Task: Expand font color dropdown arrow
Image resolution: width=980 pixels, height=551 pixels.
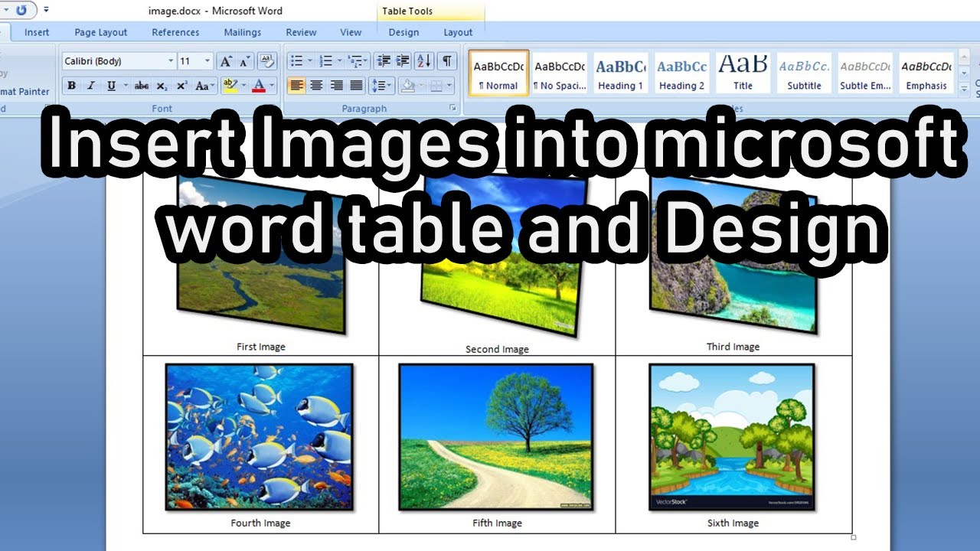Action: click(x=272, y=86)
